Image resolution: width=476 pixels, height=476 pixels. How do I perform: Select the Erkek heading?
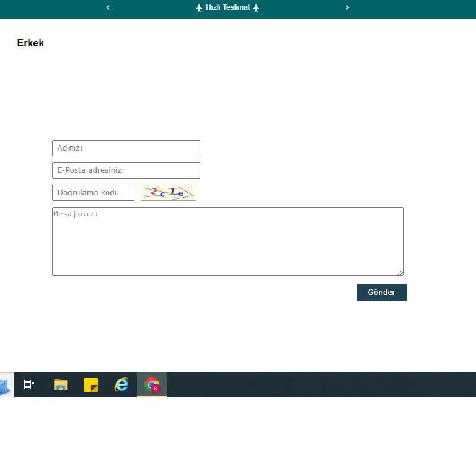point(30,43)
